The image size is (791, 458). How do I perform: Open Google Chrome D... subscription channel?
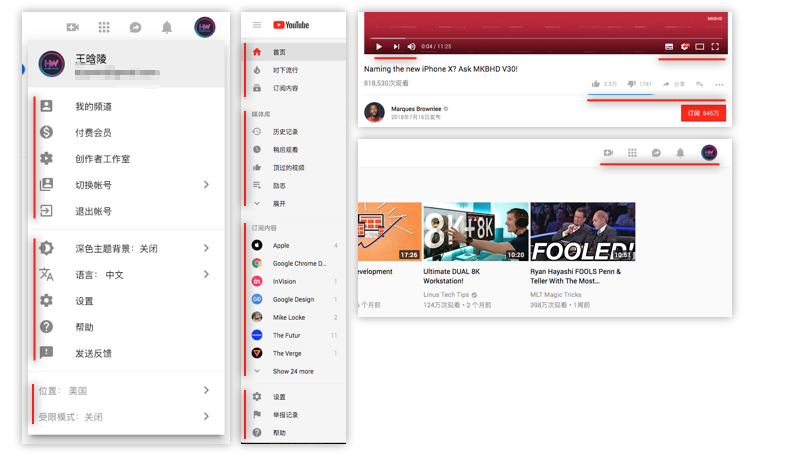coord(294,263)
